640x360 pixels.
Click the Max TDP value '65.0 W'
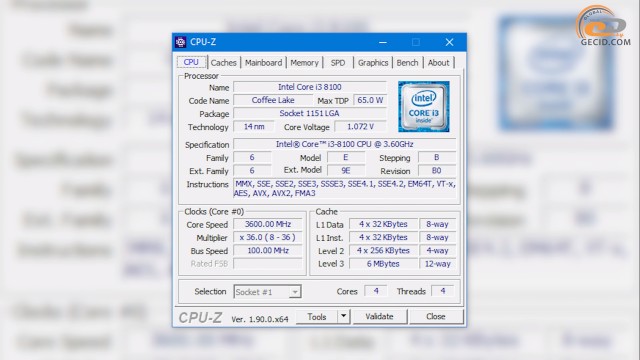370,100
